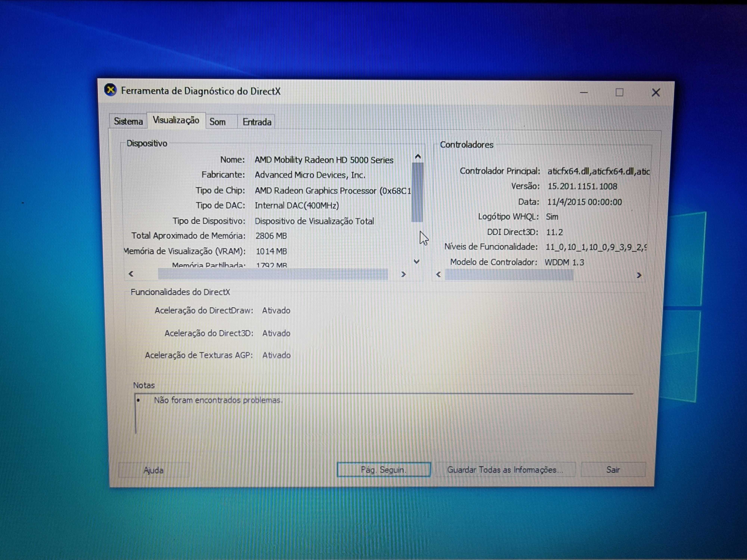Click 'Advanced Micro Devices, Inc.' value
Screen dimensions: 747x560
tap(310, 175)
